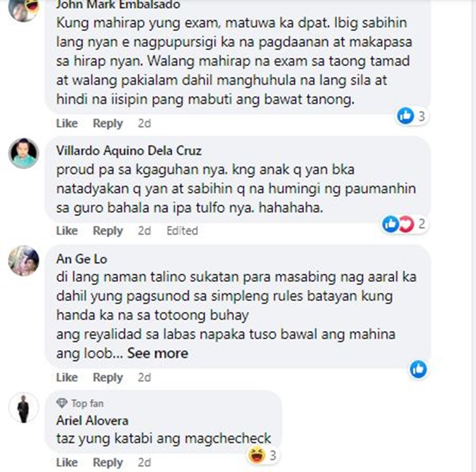Click the laughing emoji reaction on Ariel Alovera's comment
This screenshot has height=472, width=476.
point(256,455)
